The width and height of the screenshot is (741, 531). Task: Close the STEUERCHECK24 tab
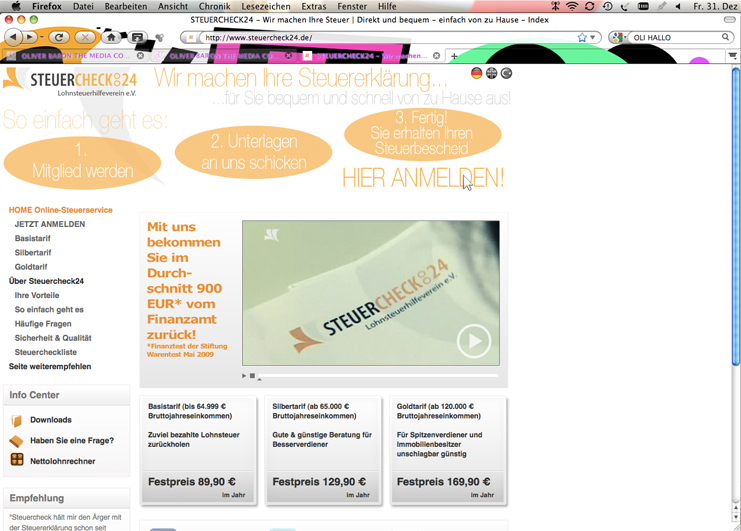[x=436, y=56]
